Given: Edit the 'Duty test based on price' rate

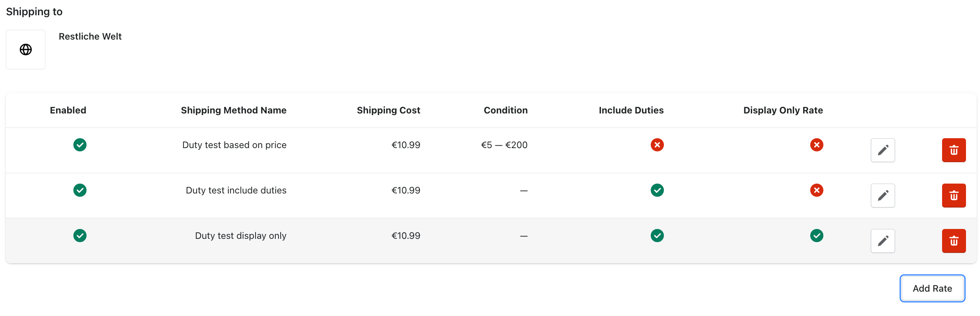Looking at the screenshot, I should [883, 150].
